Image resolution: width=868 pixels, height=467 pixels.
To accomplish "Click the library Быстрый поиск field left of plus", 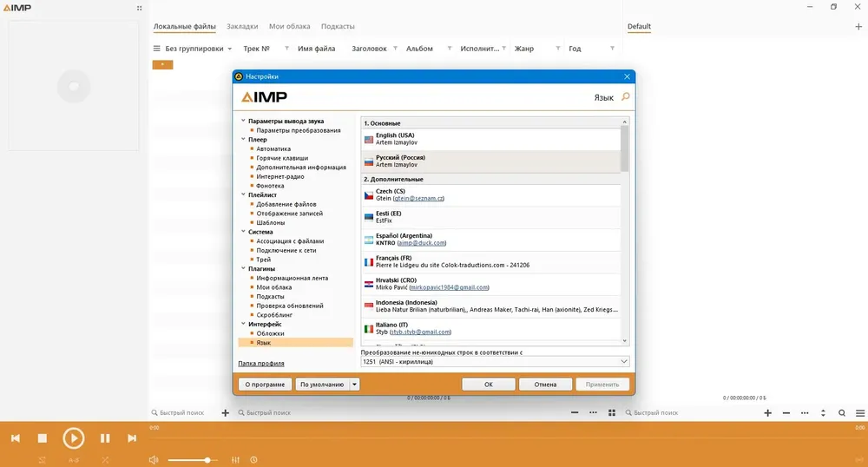I will pos(182,413).
